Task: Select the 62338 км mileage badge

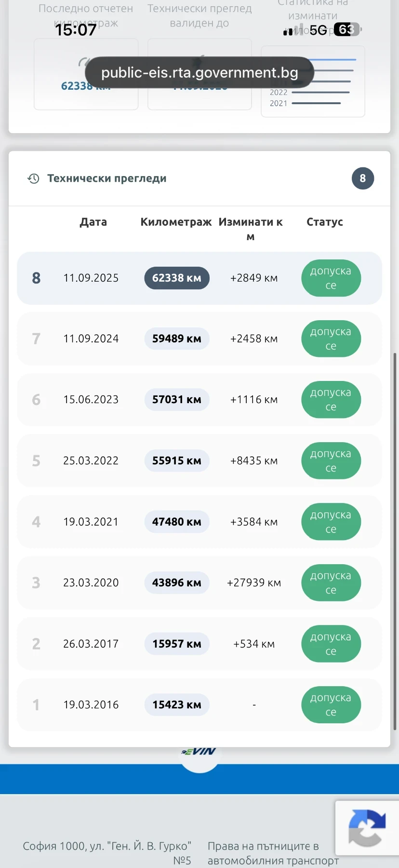Action: pos(177,278)
